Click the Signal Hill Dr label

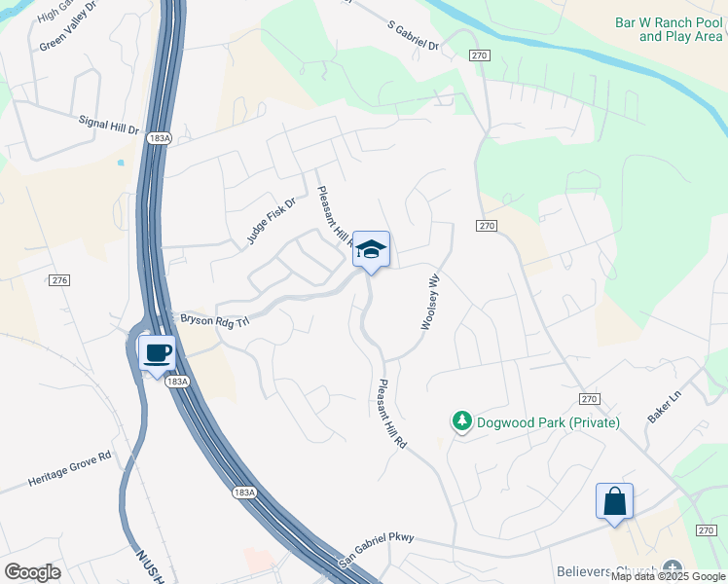[109, 125]
